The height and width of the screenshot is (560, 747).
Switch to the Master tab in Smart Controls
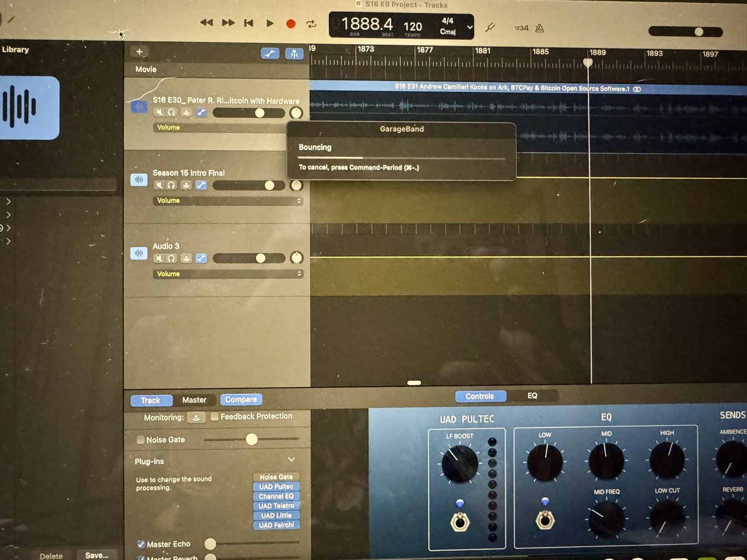tap(194, 400)
